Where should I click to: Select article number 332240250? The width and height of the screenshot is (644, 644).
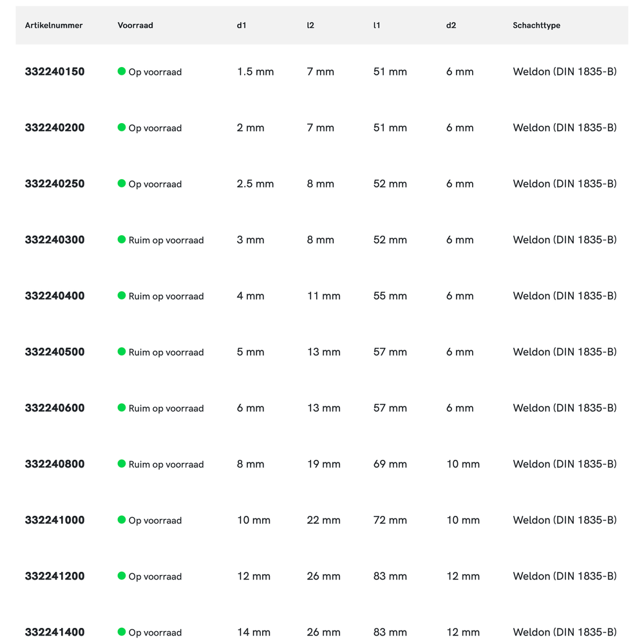pos(55,184)
